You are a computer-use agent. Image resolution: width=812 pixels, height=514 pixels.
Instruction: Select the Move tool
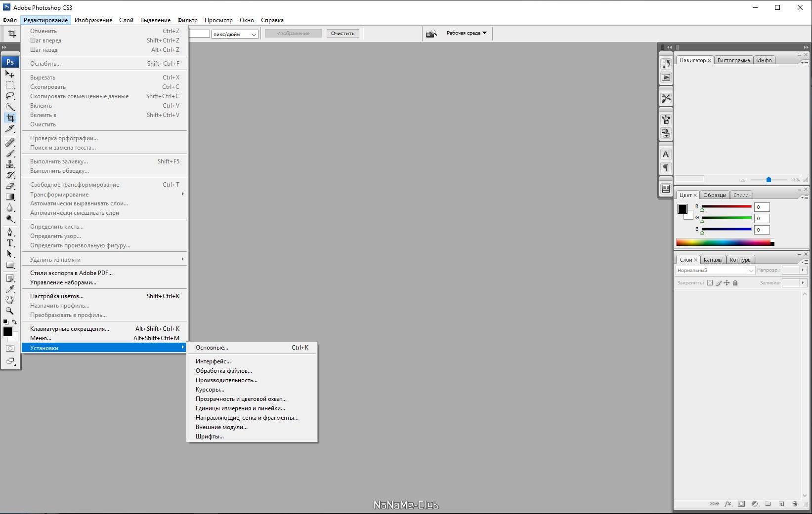pos(10,74)
